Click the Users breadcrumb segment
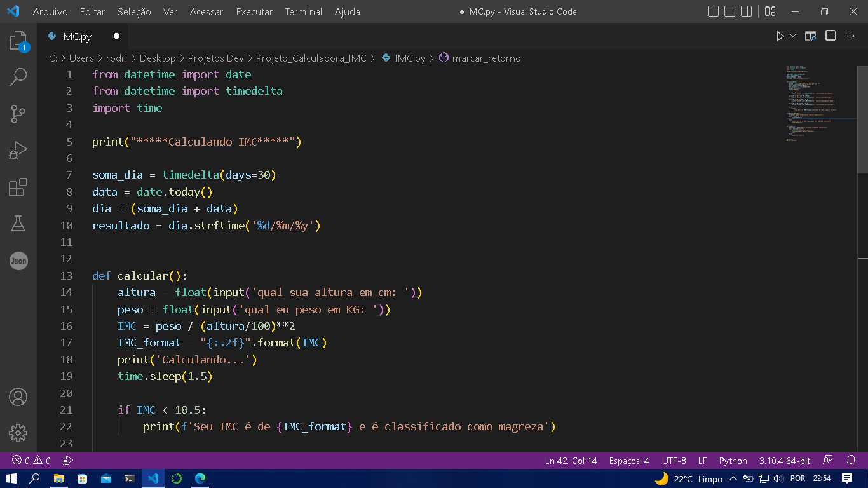Viewport: 868px width, 488px height. click(x=81, y=58)
